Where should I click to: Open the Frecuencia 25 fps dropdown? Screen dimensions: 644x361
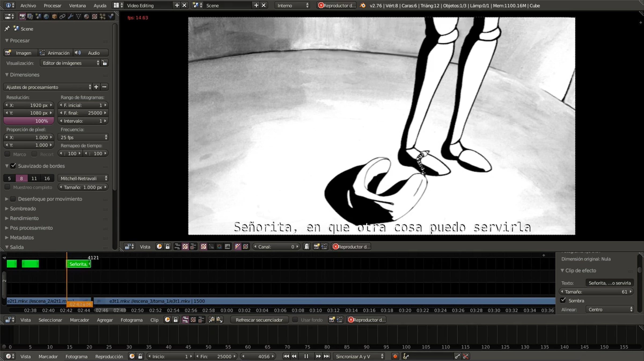(83, 137)
